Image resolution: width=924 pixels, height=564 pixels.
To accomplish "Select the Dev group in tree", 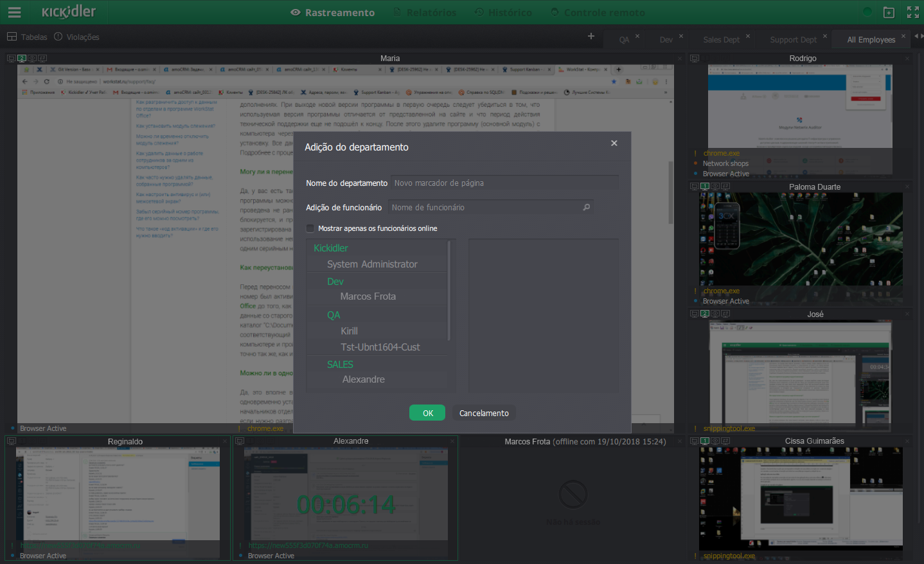I will coord(335,282).
